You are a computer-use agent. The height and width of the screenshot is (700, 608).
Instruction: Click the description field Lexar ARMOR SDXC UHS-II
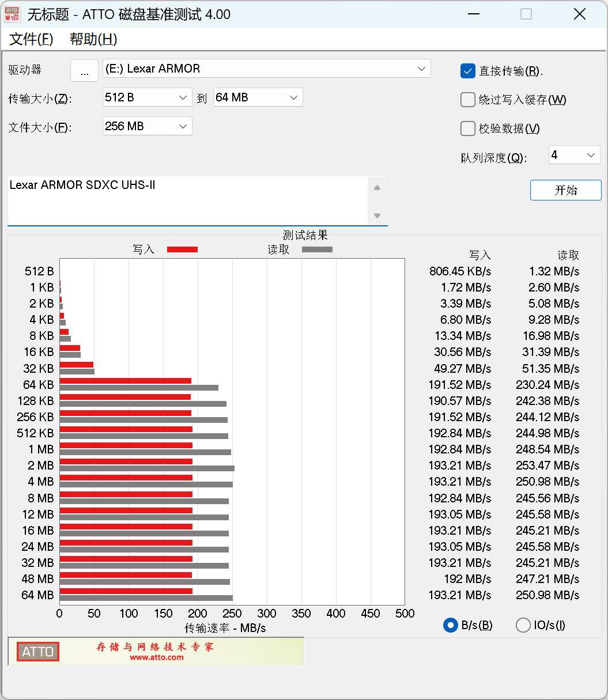pos(187,200)
